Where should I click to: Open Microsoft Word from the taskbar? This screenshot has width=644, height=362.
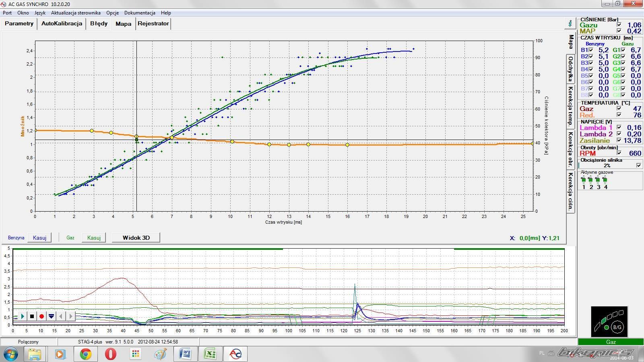[x=185, y=354]
